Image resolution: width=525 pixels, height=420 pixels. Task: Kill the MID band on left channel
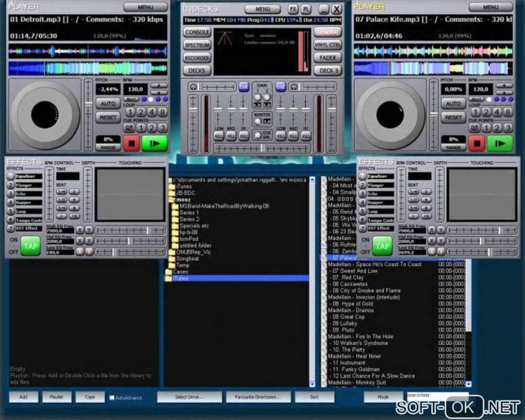[231, 136]
